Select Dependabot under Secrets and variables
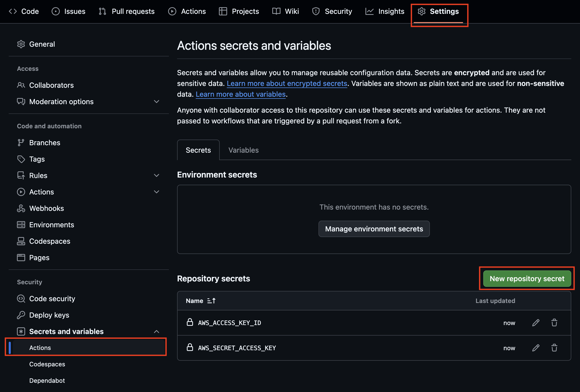 point(47,380)
